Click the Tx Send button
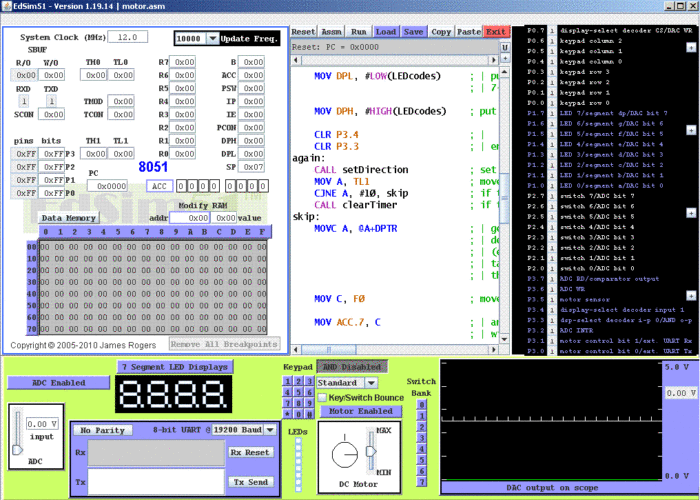700x500 pixels. [x=250, y=482]
